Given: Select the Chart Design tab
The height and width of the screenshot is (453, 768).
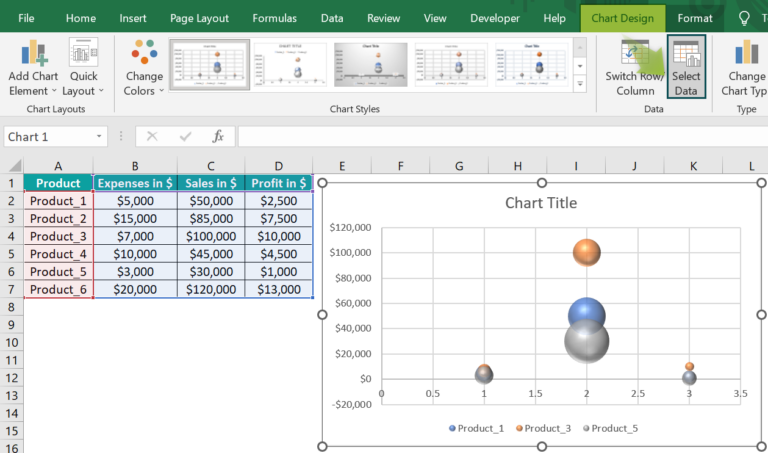Looking at the screenshot, I should (x=623, y=18).
